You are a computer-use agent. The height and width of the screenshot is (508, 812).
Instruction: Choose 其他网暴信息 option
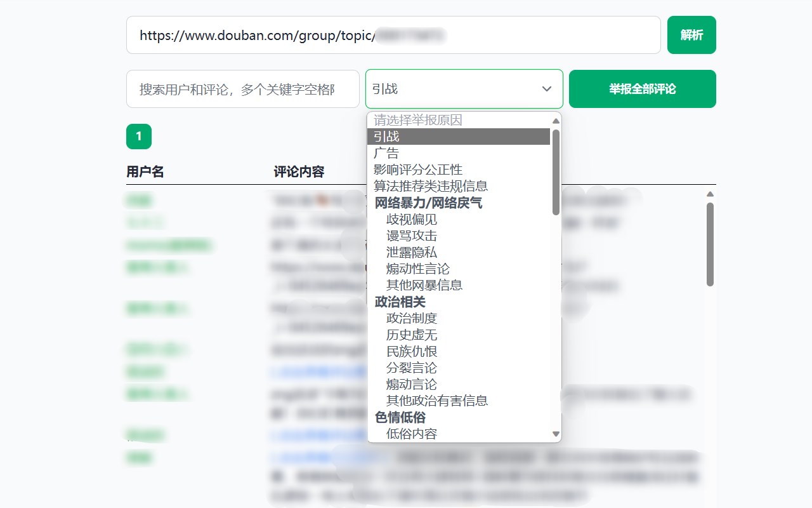[x=459, y=285]
